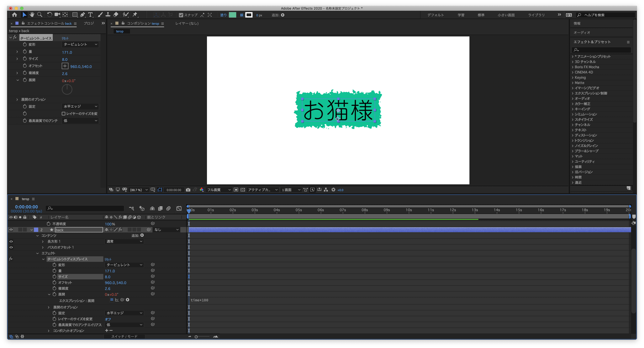
Task: Click the solo layer icon on back layer
Action: 20,230
